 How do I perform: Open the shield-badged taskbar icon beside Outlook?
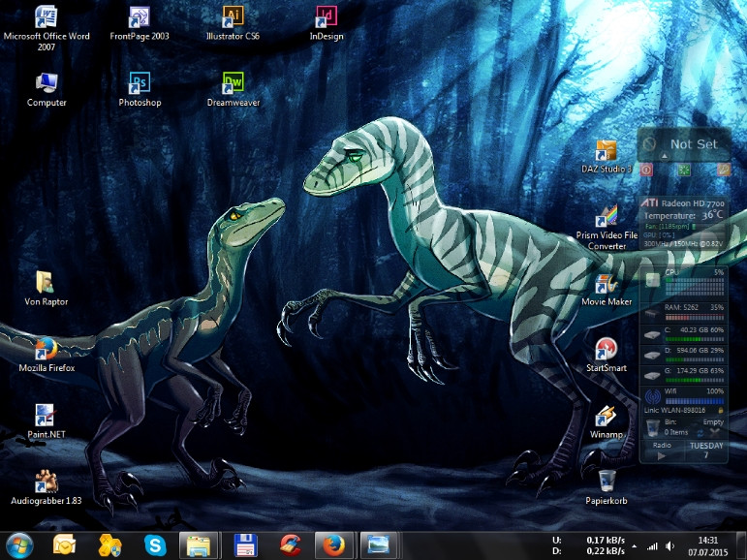(110, 545)
